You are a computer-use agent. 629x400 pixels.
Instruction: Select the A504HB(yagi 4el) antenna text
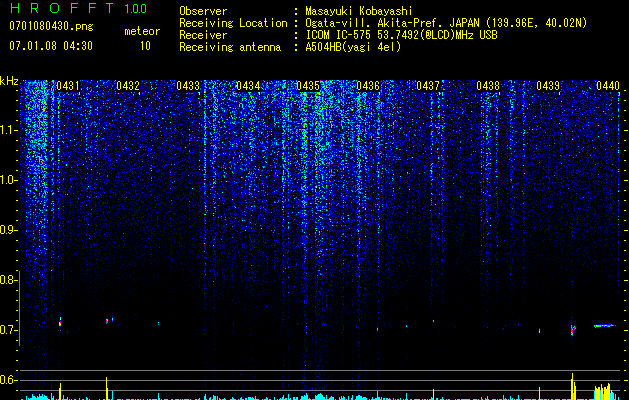click(x=353, y=47)
